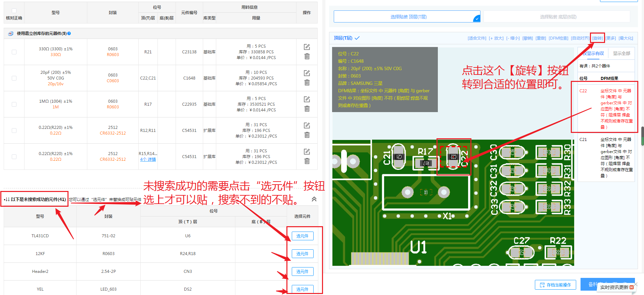This screenshot has height=295, width=644.
Task: Click the R22 resistor on the PCB
Action: tap(558, 252)
